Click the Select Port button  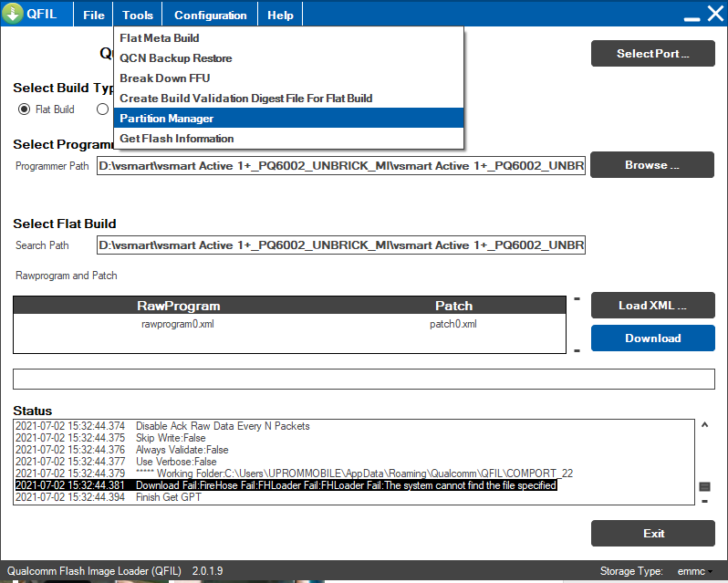652,54
